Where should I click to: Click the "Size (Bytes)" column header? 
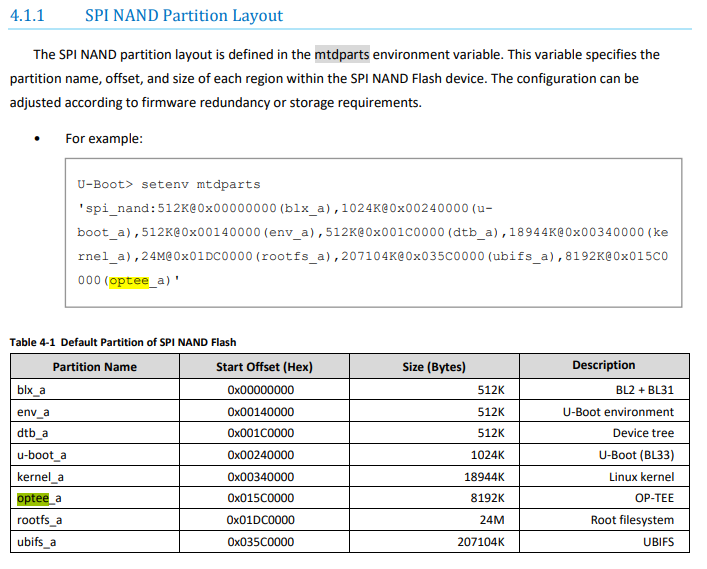[434, 366]
